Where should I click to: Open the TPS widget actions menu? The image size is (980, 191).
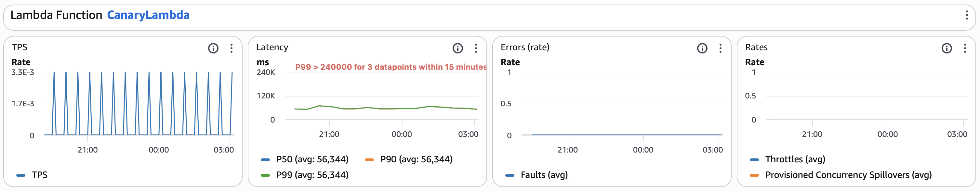coord(231,48)
